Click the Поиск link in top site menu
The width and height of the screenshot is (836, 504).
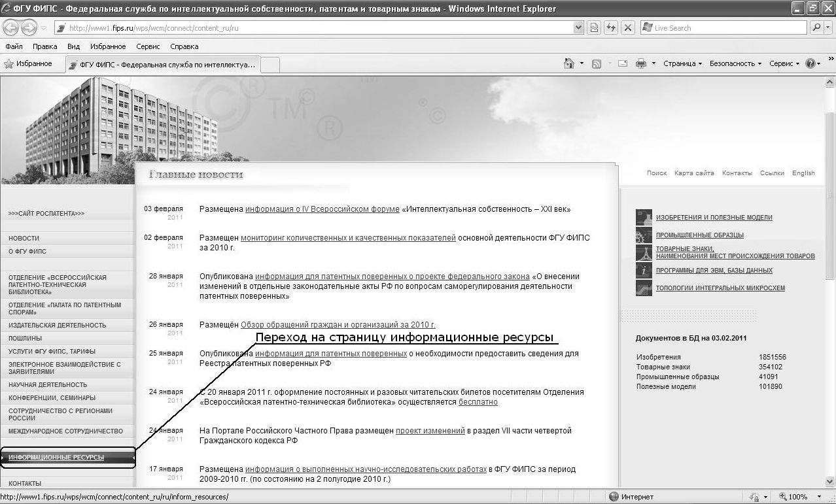point(657,173)
